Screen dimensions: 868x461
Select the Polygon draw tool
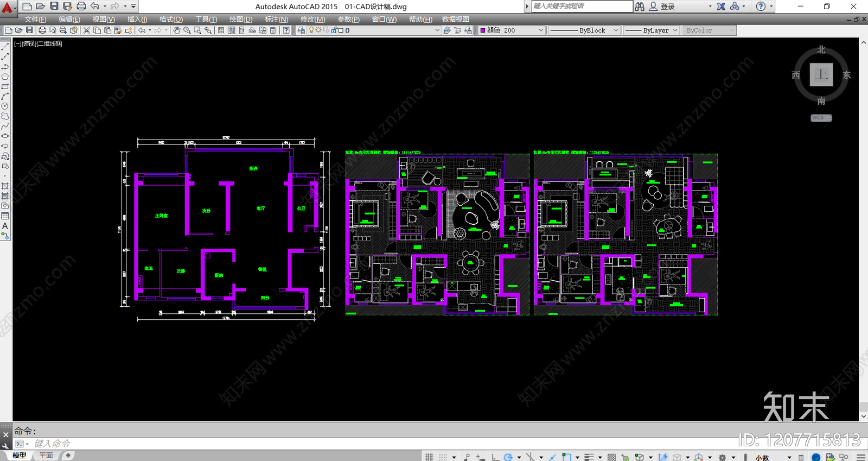point(5,77)
